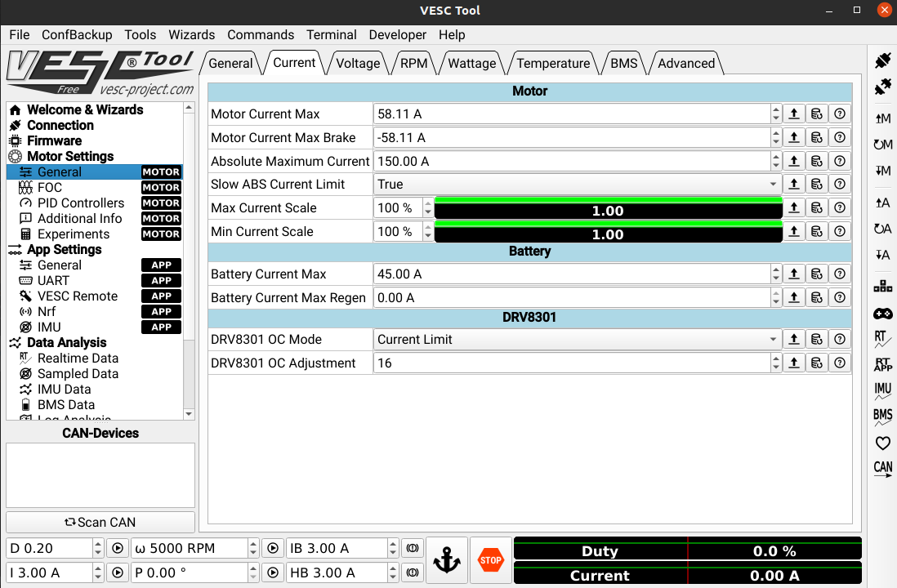The width and height of the screenshot is (897, 588).
Task: Read default motor configuration icon
Action: (882, 145)
